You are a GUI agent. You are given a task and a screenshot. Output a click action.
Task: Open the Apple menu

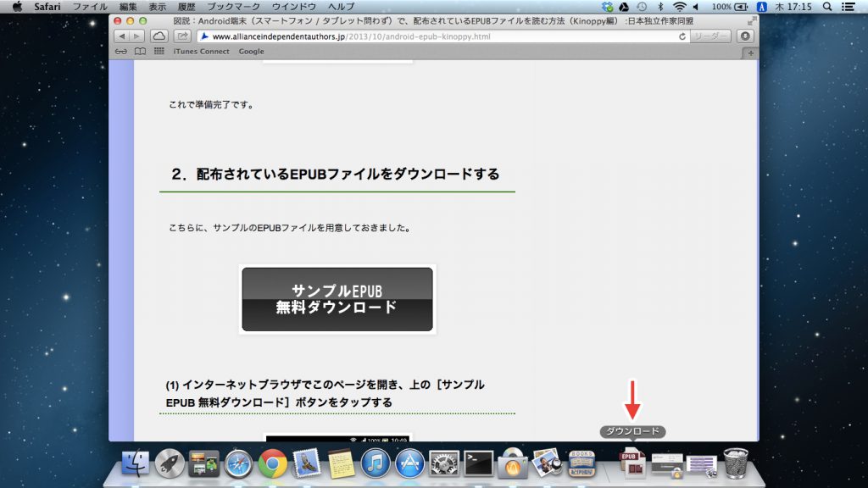(x=17, y=7)
